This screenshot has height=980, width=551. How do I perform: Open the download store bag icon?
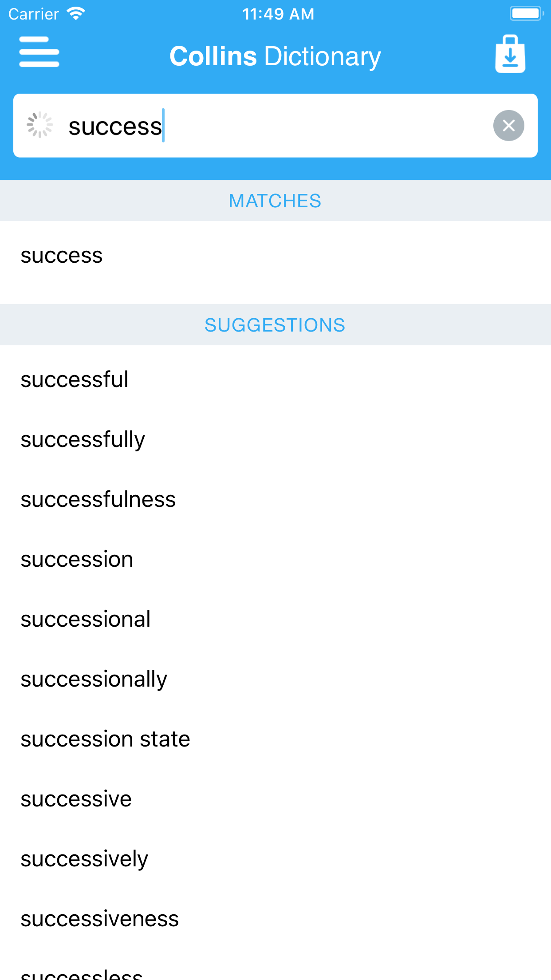pos(510,54)
